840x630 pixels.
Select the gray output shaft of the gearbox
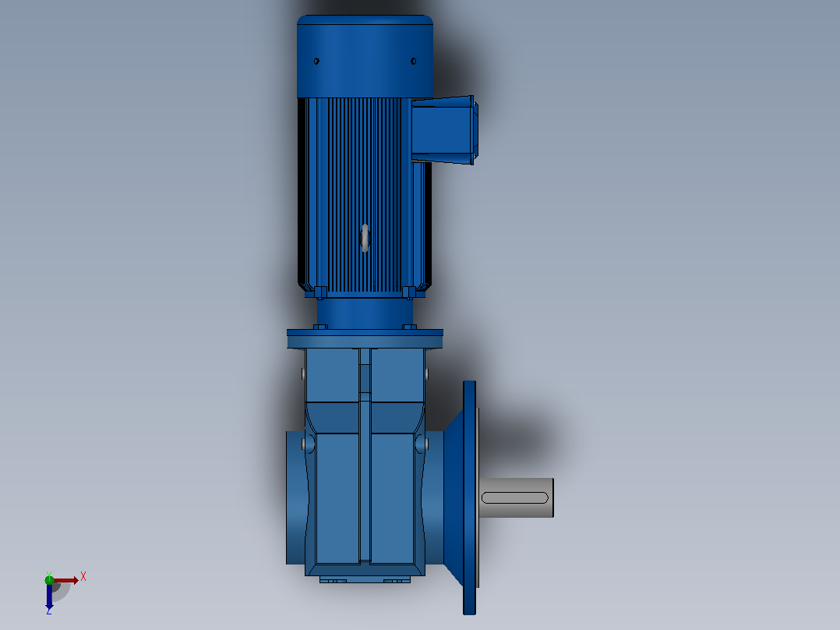(x=516, y=497)
